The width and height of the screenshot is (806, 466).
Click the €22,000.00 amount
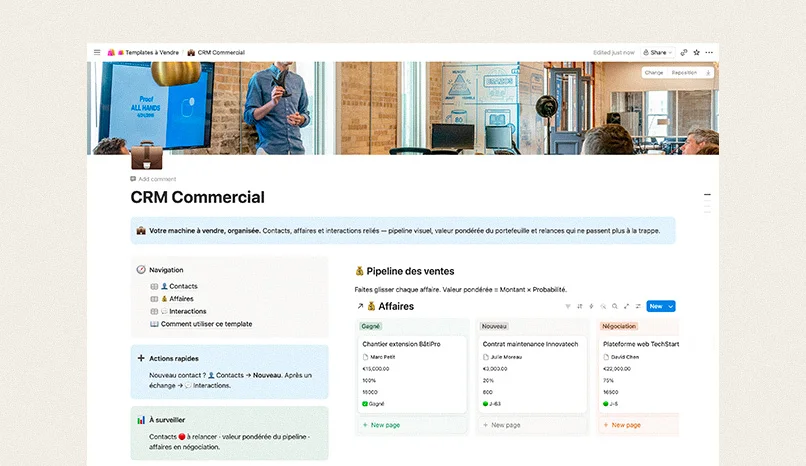click(617, 369)
